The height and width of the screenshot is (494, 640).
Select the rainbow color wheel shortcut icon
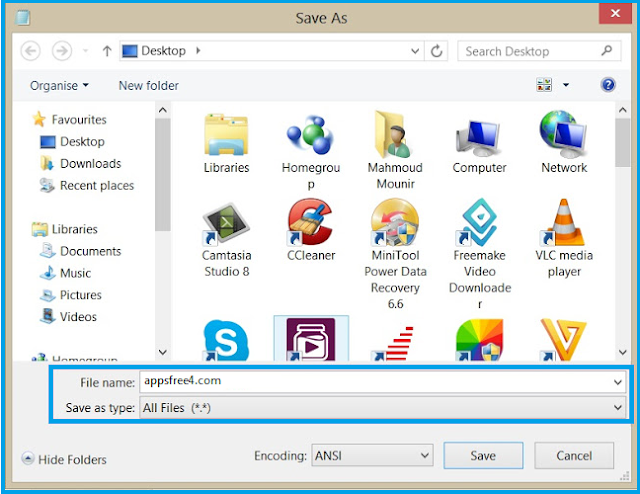pos(479,340)
